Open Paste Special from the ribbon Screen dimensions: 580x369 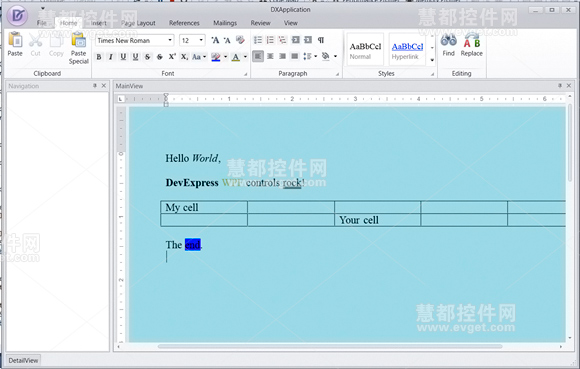coord(78,48)
